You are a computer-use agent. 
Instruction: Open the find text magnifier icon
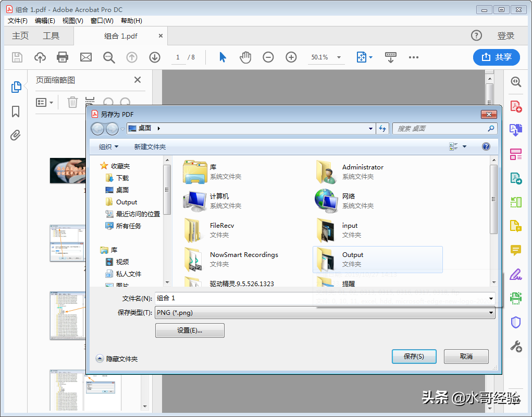tap(109, 57)
